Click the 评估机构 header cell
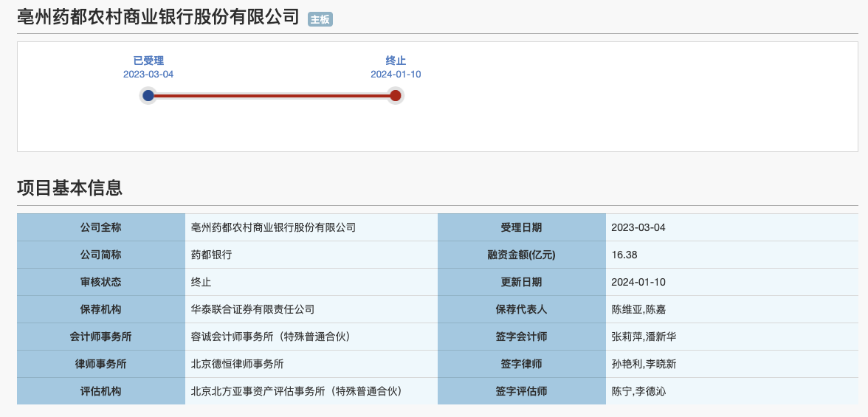868x417 pixels. pyautogui.click(x=100, y=391)
